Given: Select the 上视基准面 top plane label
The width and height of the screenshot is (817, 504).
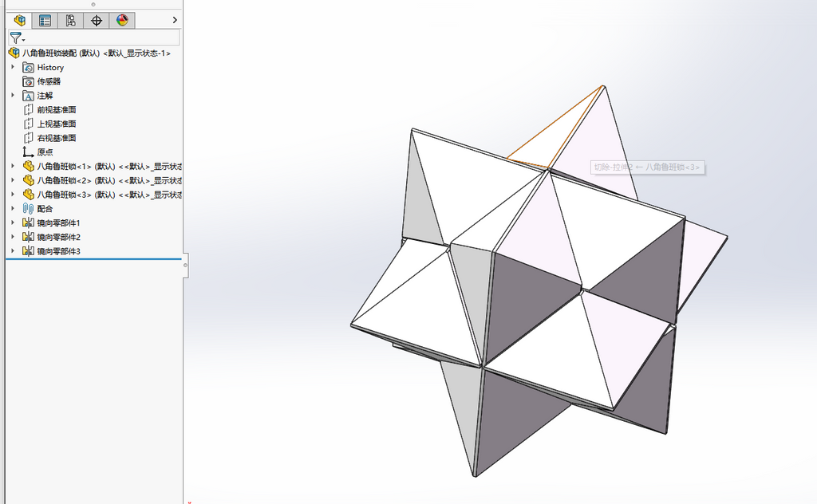Looking at the screenshot, I should pyautogui.click(x=57, y=124).
